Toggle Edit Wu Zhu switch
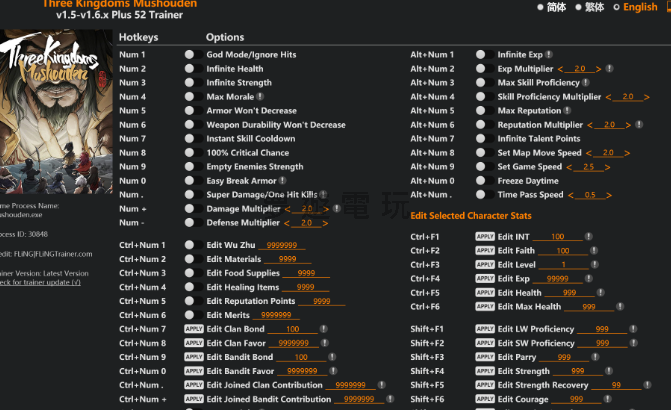The image size is (671, 410). (x=193, y=245)
